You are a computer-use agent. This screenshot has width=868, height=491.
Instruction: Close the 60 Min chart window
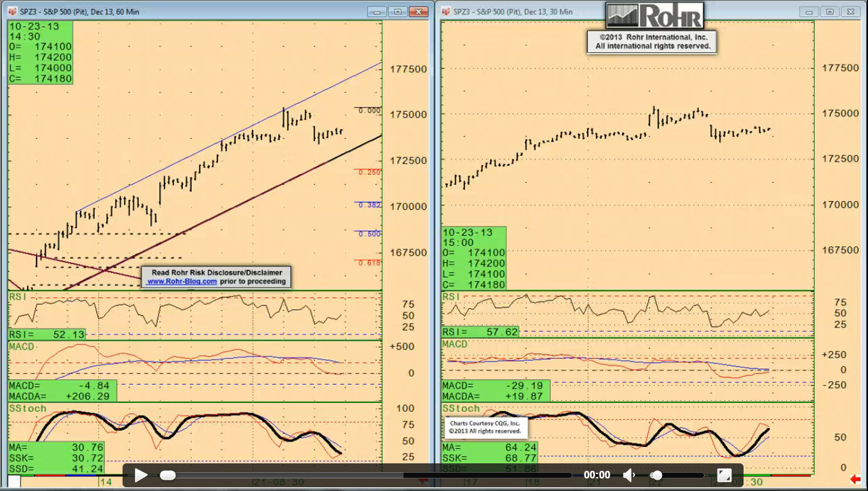[418, 11]
